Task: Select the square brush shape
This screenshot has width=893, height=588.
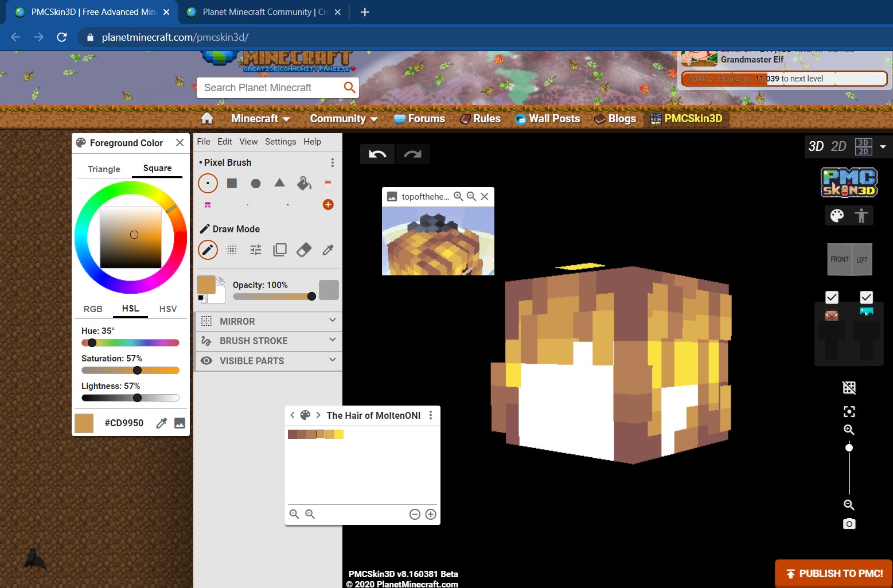Action: point(232,183)
